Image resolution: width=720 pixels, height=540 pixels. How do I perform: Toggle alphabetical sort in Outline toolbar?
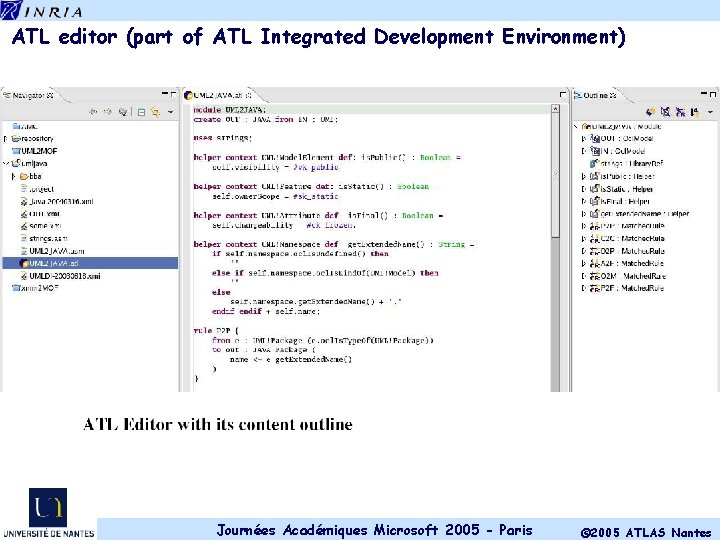pos(695,112)
